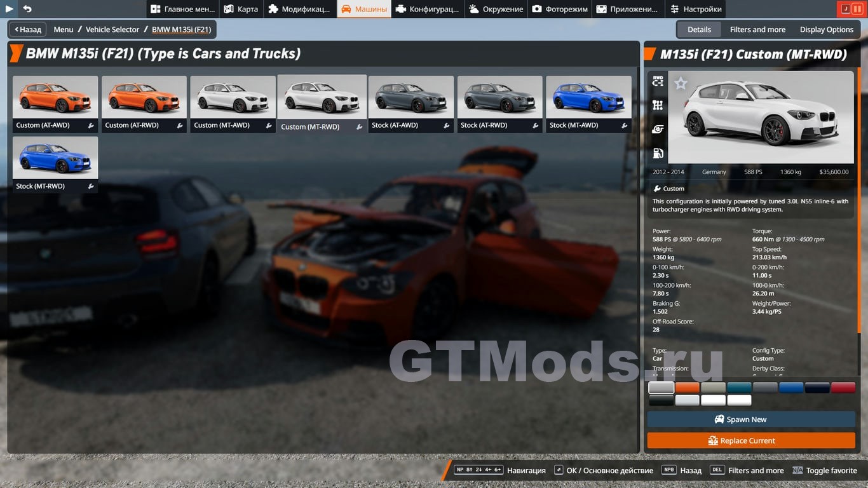Image resolution: width=868 pixels, height=488 pixels.
Task: Click the fuel pump icon beside preview
Action: click(x=658, y=153)
